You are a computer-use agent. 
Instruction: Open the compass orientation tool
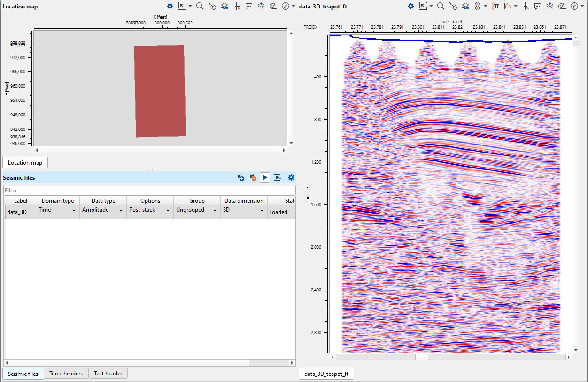point(575,6)
